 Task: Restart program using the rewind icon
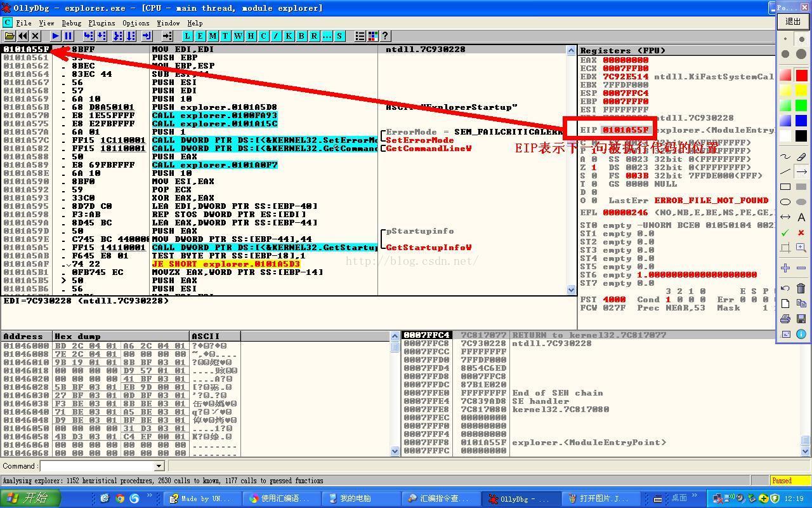(23, 36)
